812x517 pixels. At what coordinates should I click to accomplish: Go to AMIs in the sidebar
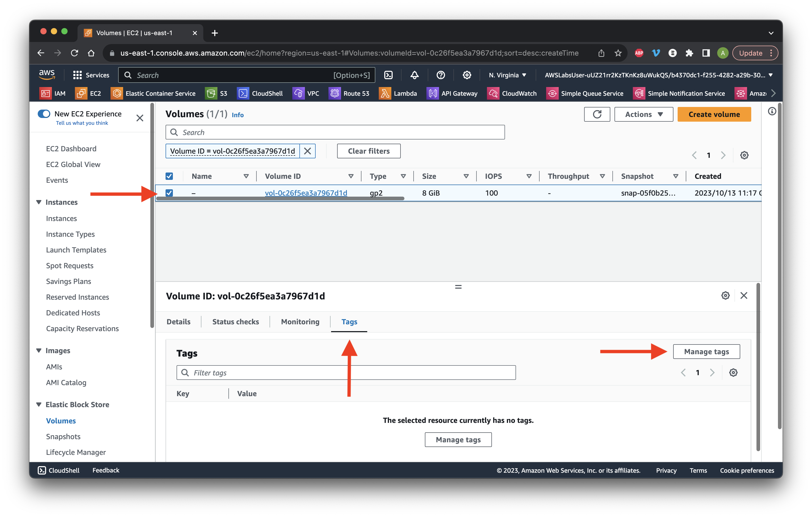coord(54,367)
